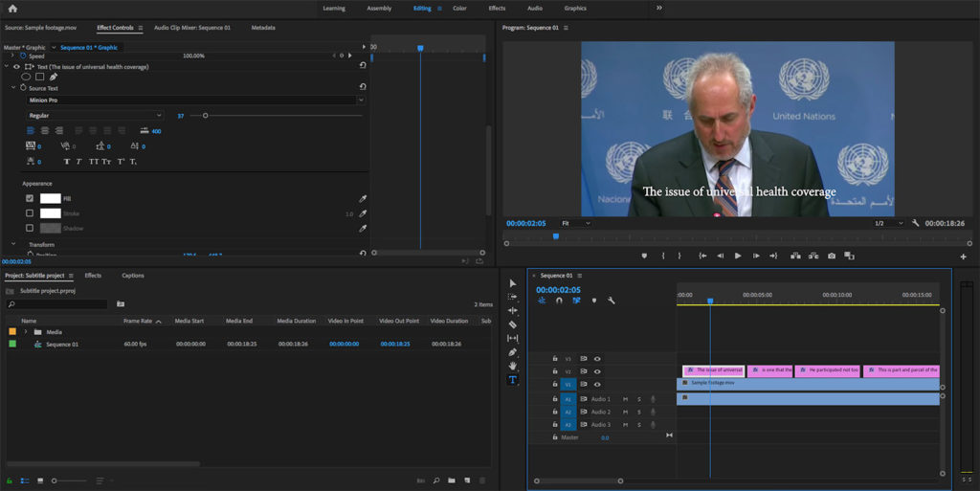Screen dimensions: 980x491
Task: Toggle lock on the V1 track
Action: click(x=554, y=384)
